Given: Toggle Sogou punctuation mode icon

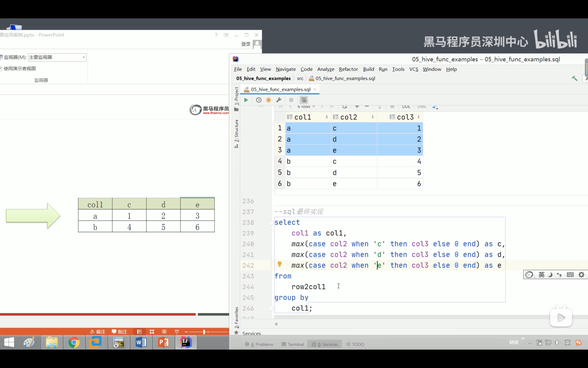Looking at the screenshot, I should tap(559, 275).
